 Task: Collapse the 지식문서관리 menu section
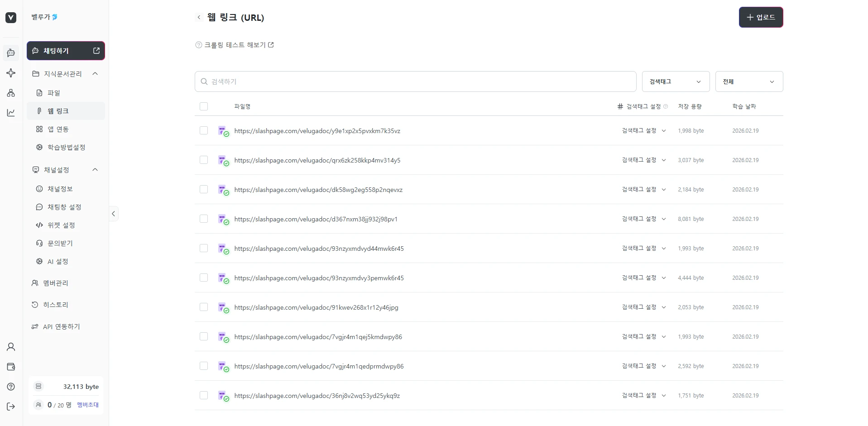pyautogui.click(x=95, y=74)
